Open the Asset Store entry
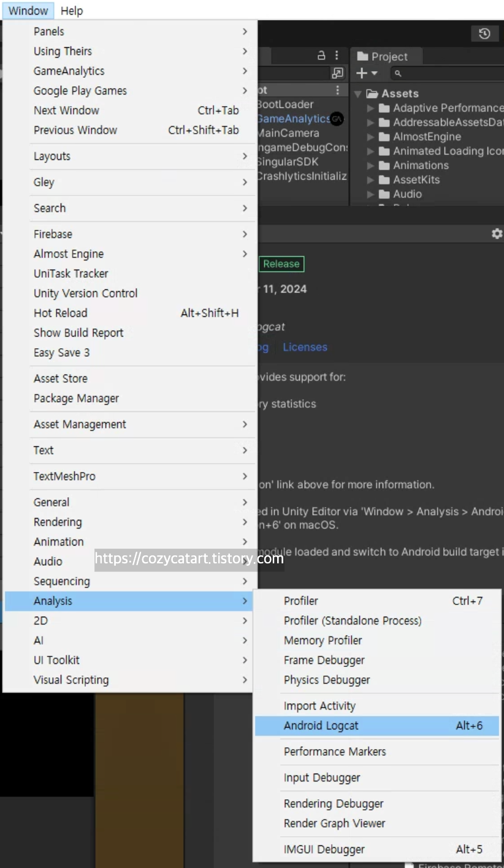504x868 pixels. tap(130, 378)
